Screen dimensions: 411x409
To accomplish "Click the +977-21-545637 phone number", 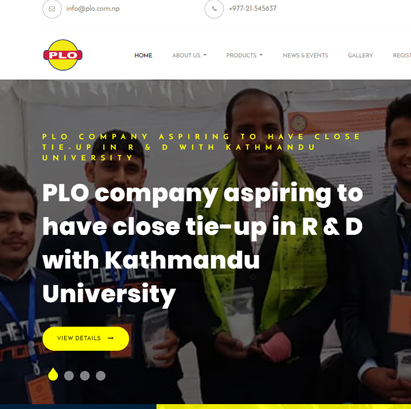I will (x=252, y=9).
